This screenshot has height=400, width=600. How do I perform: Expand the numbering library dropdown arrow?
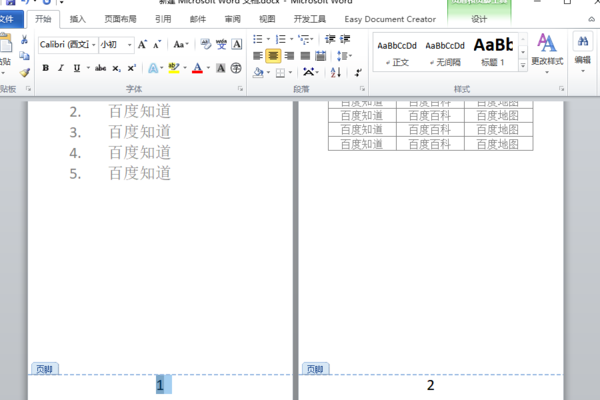click(292, 39)
